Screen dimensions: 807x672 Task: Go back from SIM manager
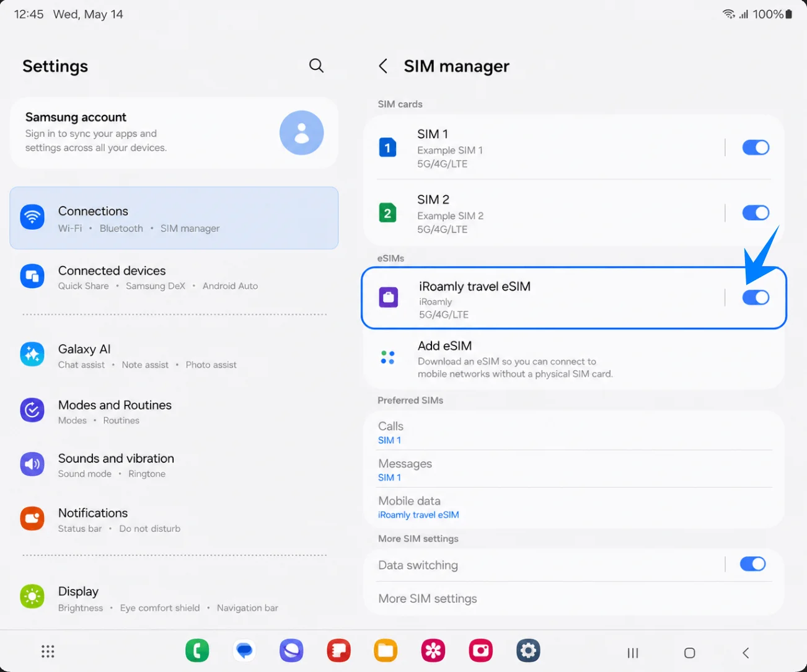coord(383,66)
